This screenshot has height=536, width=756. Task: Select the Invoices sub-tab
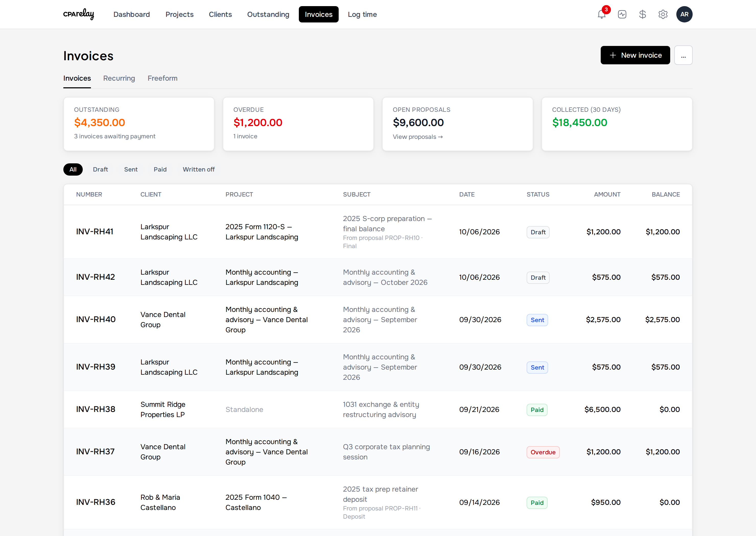point(77,78)
